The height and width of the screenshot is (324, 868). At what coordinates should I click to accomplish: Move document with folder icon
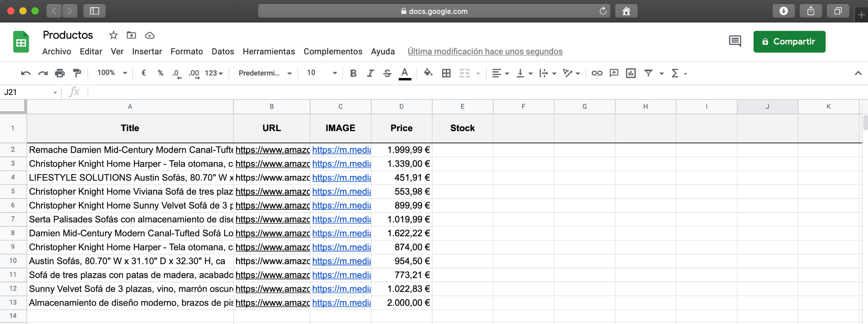tap(131, 35)
